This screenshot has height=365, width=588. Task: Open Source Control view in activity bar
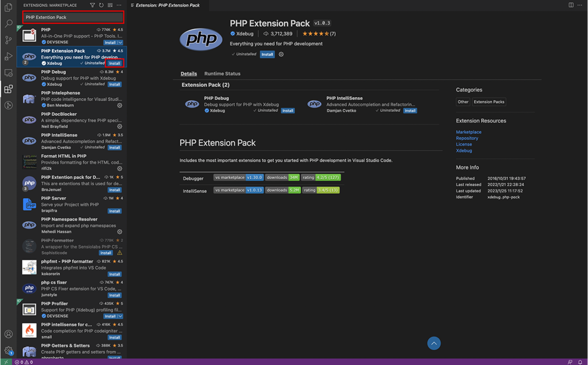[x=8, y=40]
